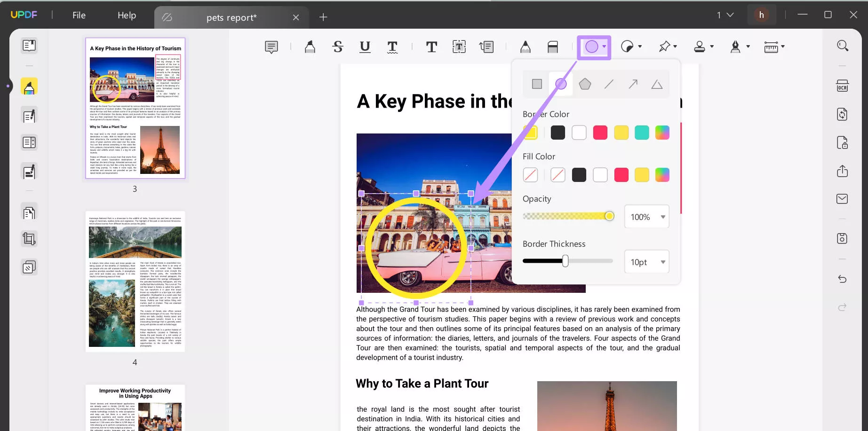Expand the stamp tool dropdown arrow

click(712, 46)
